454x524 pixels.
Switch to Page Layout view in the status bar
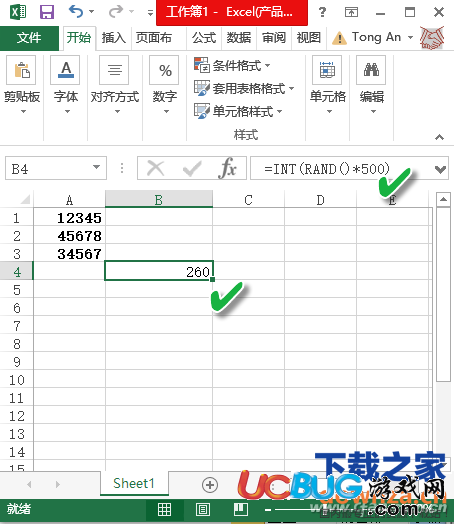pyautogui.click(x=202, y=509)
